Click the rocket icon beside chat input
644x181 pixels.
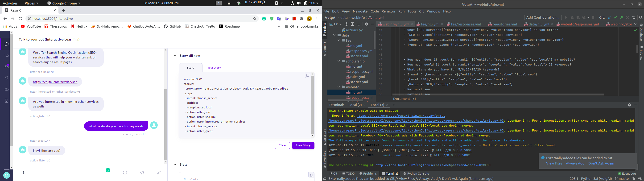tap(159, 173)
